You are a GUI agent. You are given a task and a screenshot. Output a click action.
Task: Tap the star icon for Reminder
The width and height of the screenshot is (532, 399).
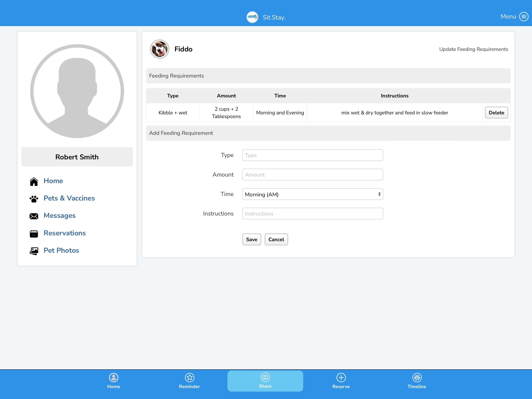189,377
